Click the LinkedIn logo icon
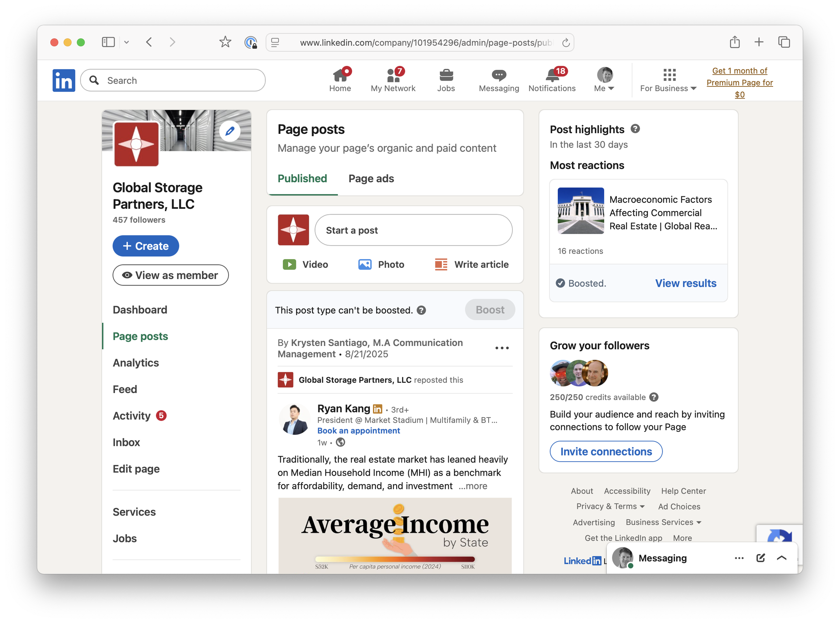840x623 pixels. tap(64, 80)
